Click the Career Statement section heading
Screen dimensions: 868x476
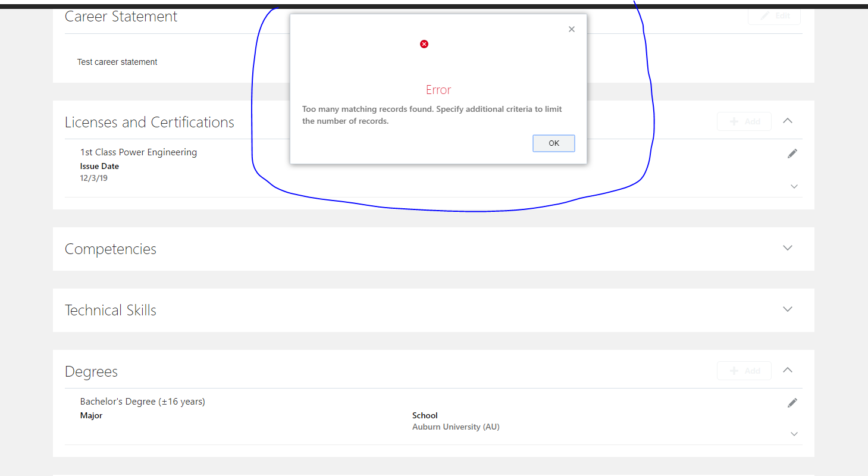[121, 17]
